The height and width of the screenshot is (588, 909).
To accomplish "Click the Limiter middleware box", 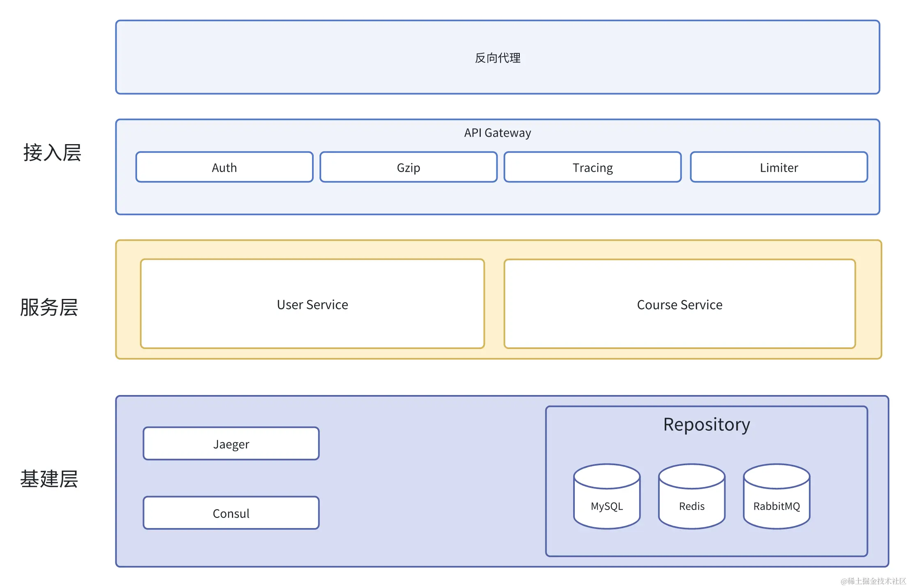I will (x=778, y=167).
